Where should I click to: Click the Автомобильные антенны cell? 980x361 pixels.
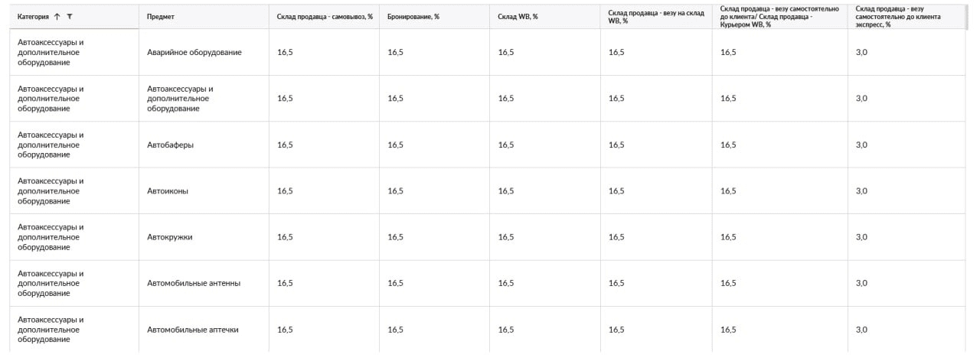194,283
